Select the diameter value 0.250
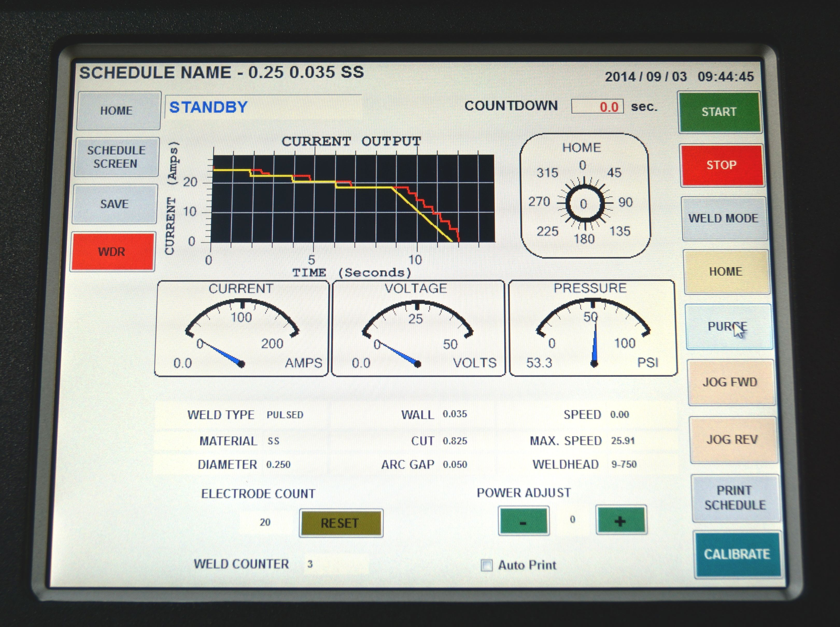 coord(278,465)
